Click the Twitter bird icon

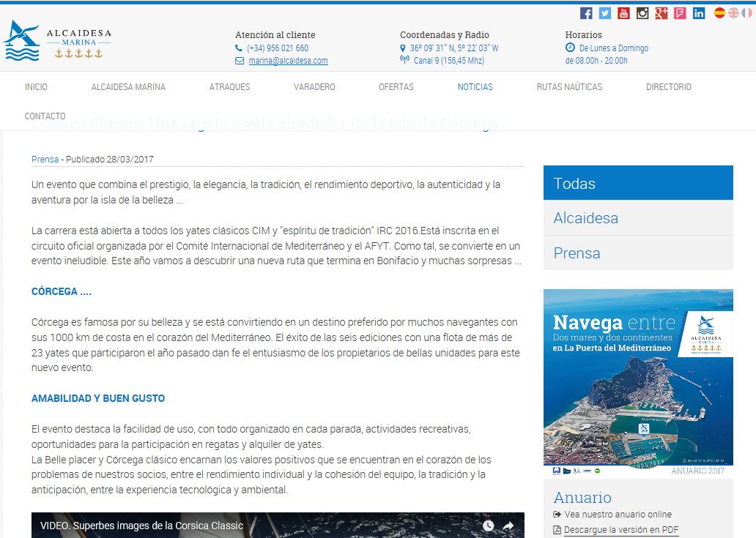[x=605, y=13]
